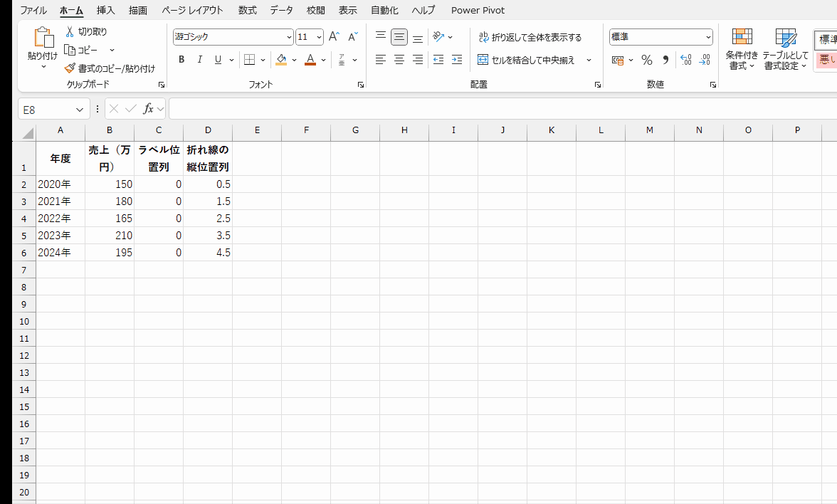Expand the number format (標準) dropdown
Screen dimensions: 837x504
707,36
